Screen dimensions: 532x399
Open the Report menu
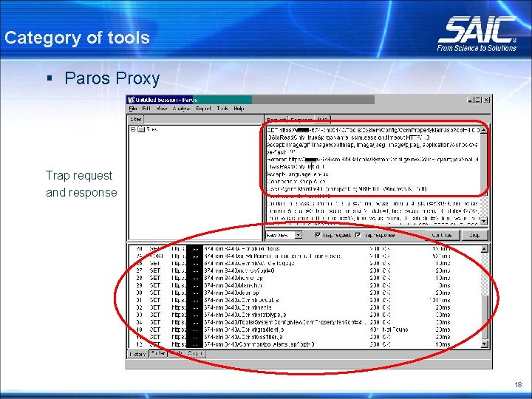(x=203, y=109)
